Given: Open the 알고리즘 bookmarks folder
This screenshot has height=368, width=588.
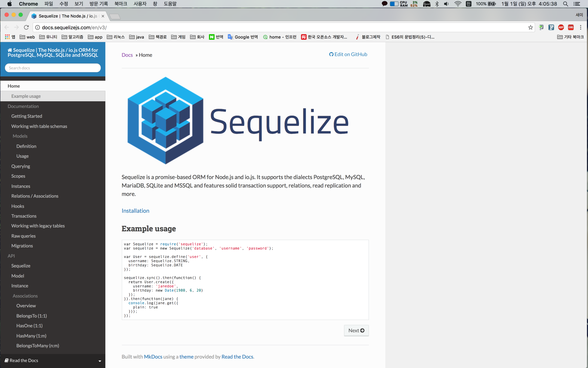Looking at the screenshot, I should pyautogui.click(x=72, y=37).
